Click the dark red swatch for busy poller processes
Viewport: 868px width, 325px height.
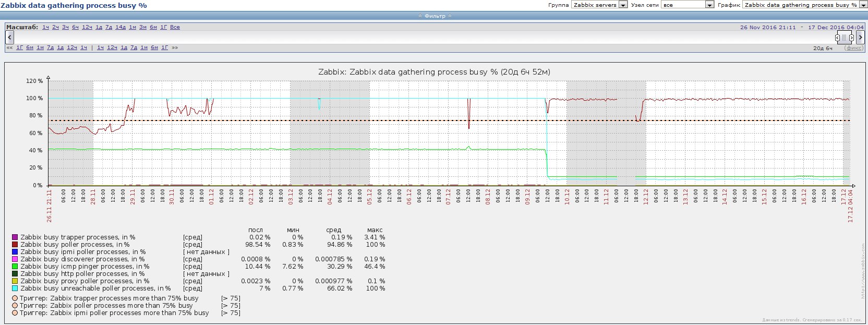15,245
